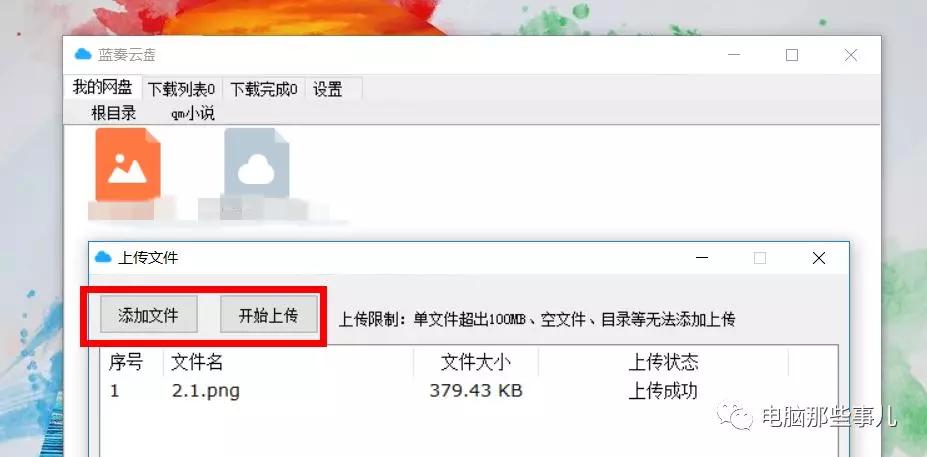
Task: Minimize the 上传文件 dialog
Action: click(702, 258)
